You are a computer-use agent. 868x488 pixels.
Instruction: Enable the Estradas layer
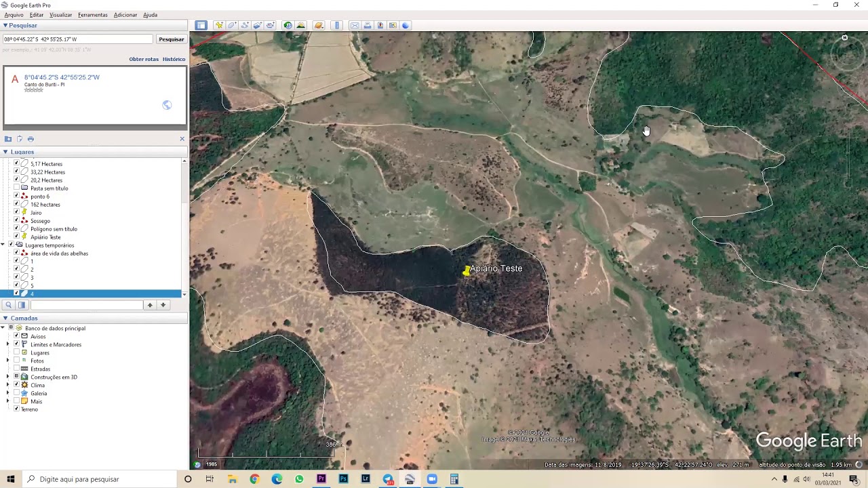pyautogui.click(x=17, y=369)
